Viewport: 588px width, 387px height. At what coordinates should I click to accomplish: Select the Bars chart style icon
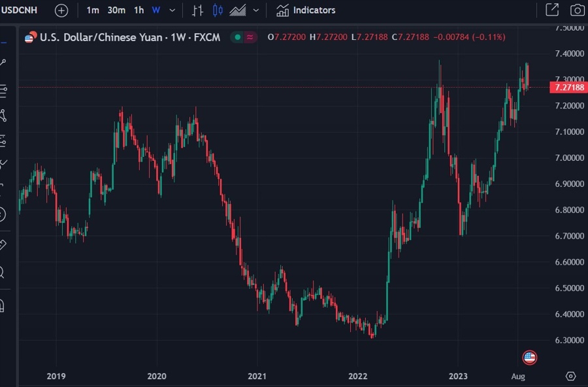pyautogui.click(x=197, y=10)
